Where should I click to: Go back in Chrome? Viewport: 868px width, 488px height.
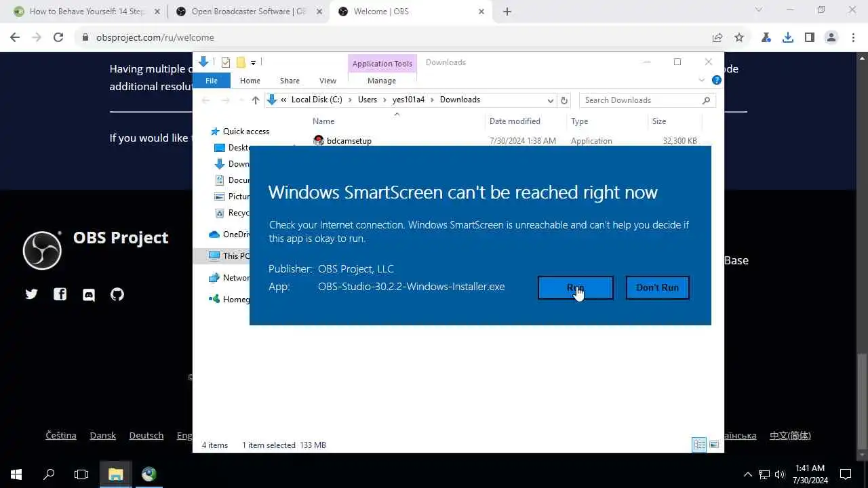click(x=15, y=38)
